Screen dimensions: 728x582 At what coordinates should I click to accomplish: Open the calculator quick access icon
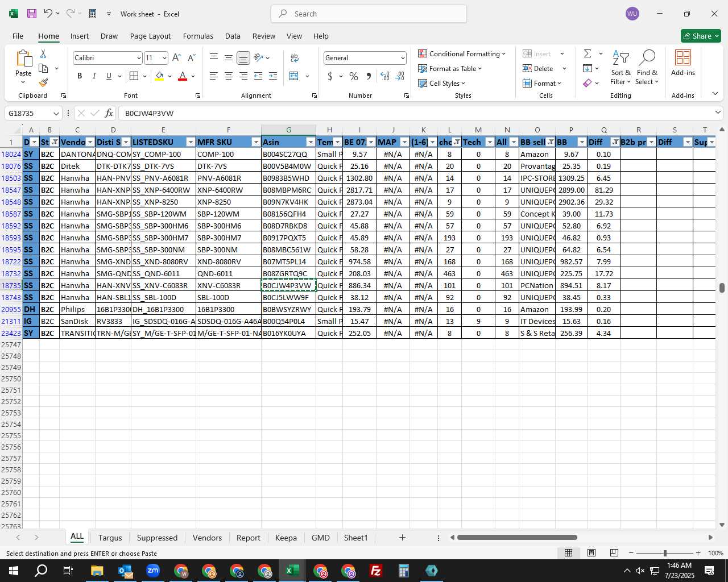93,14
